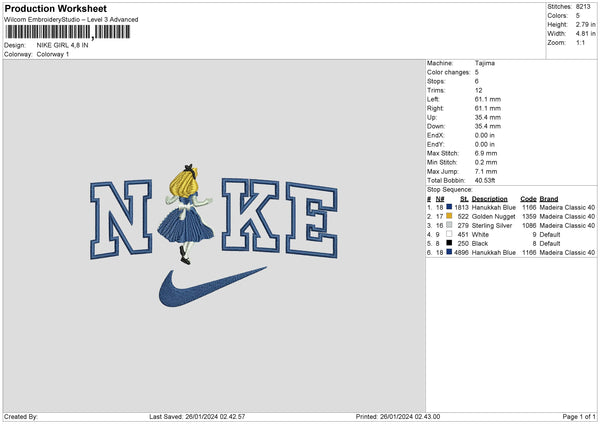Click the Machine value Tajima
The height and width of the screenshot is (424, 600).
point(485,63)
